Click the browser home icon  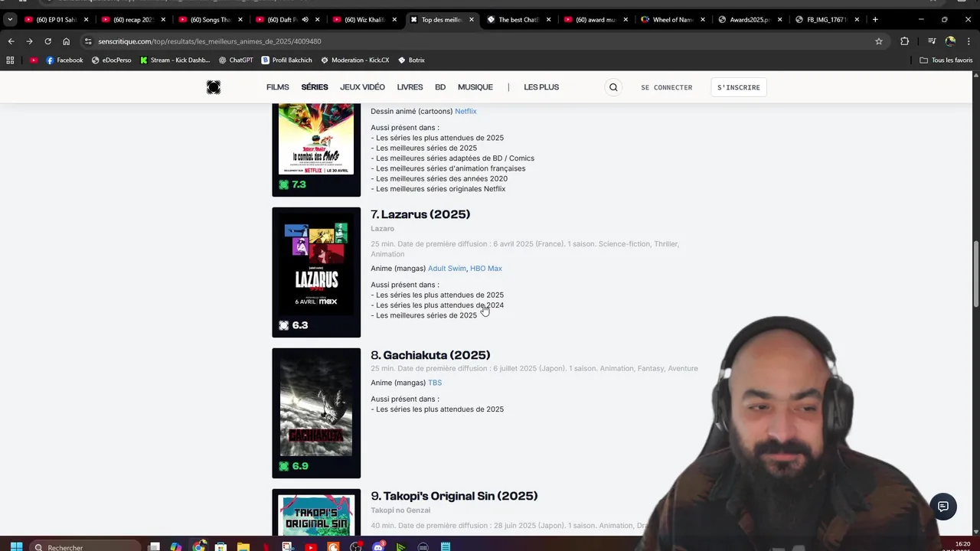tap(67, 41)
